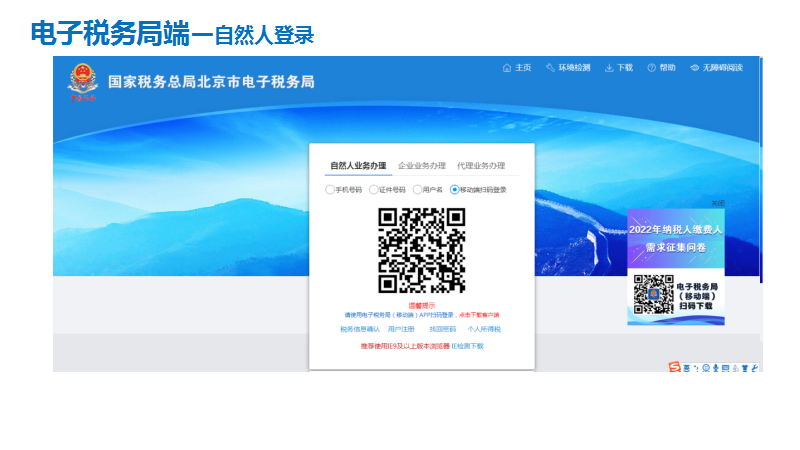
Task: Select the 用户名 login radio button
Action: pos(417,190)
